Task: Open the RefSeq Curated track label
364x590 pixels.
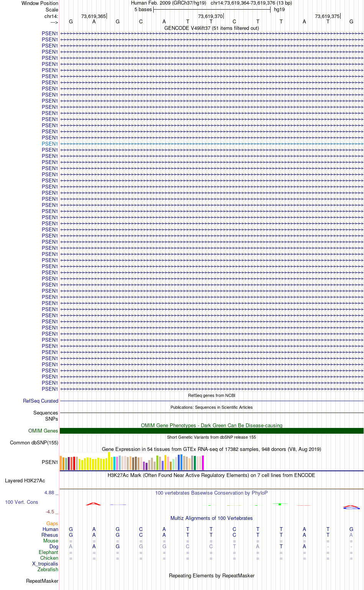Action: coord(41,401)
